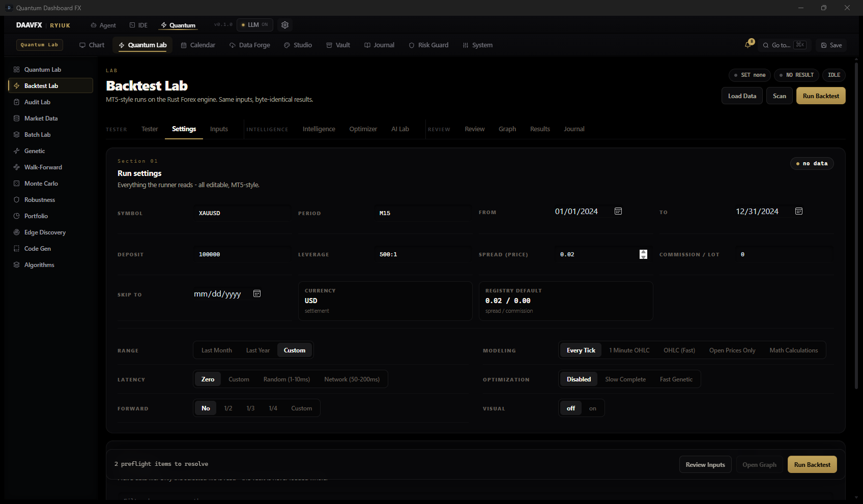The image size is (863, 504).
Task: Select forward 1/2 option
Action: coord(228,408)
